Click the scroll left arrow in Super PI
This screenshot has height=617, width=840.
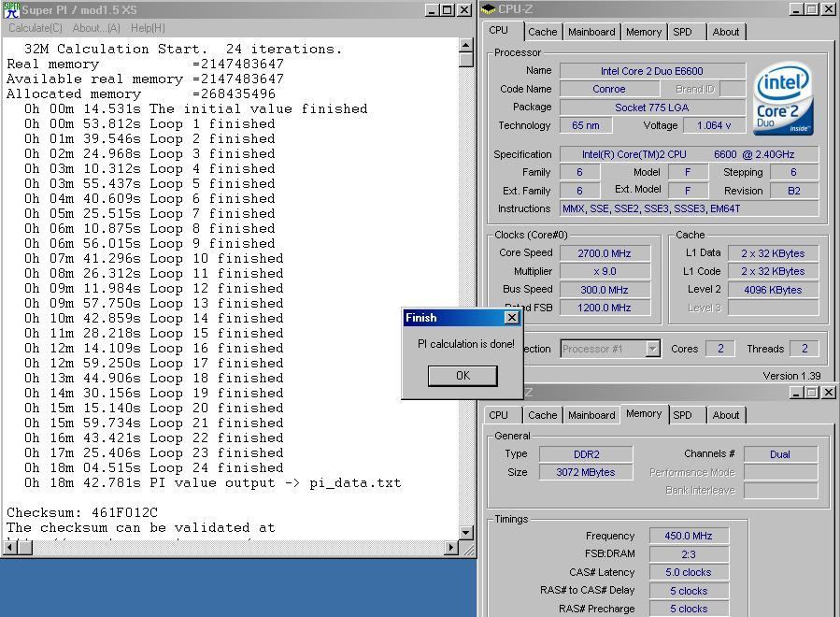pos(9,547)
